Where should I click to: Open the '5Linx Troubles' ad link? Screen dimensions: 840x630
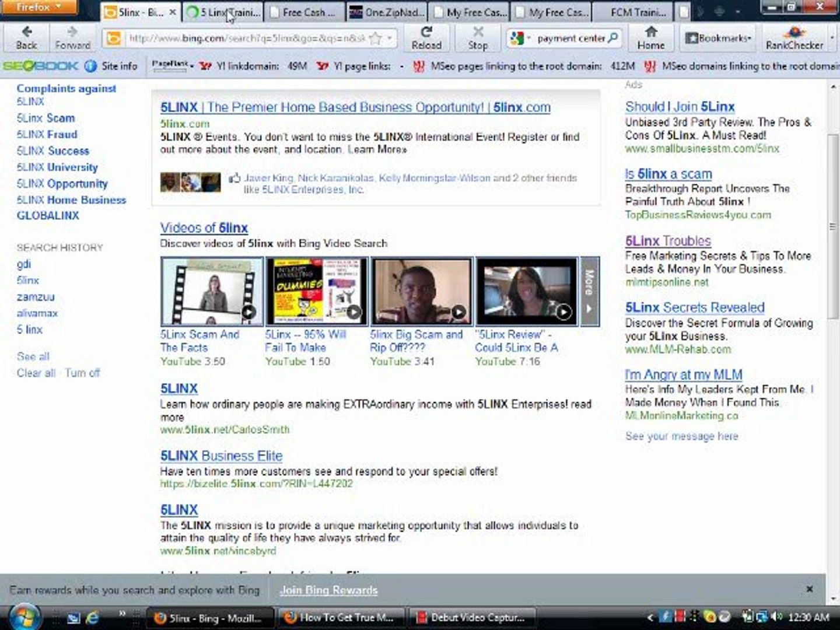(x=668, y=241)
